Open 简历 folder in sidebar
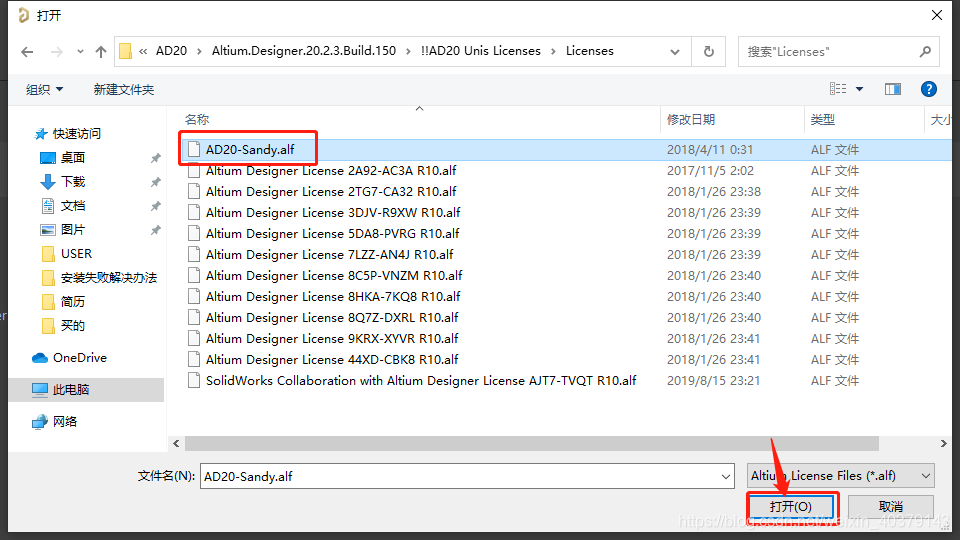This screenshot has height=540, width=960. pyautogui.click(x=72, y=301)
